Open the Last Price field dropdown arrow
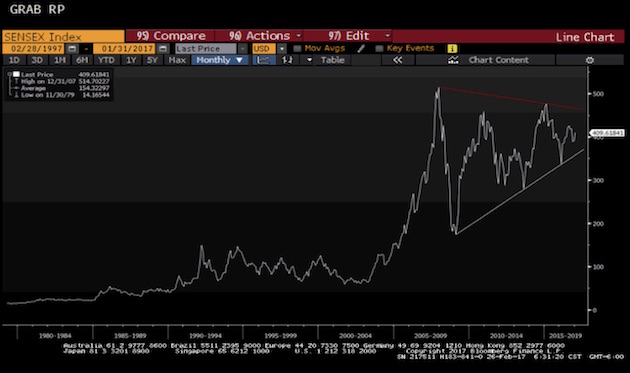Screen dimensions: 630x373 (x=243, y=49)
